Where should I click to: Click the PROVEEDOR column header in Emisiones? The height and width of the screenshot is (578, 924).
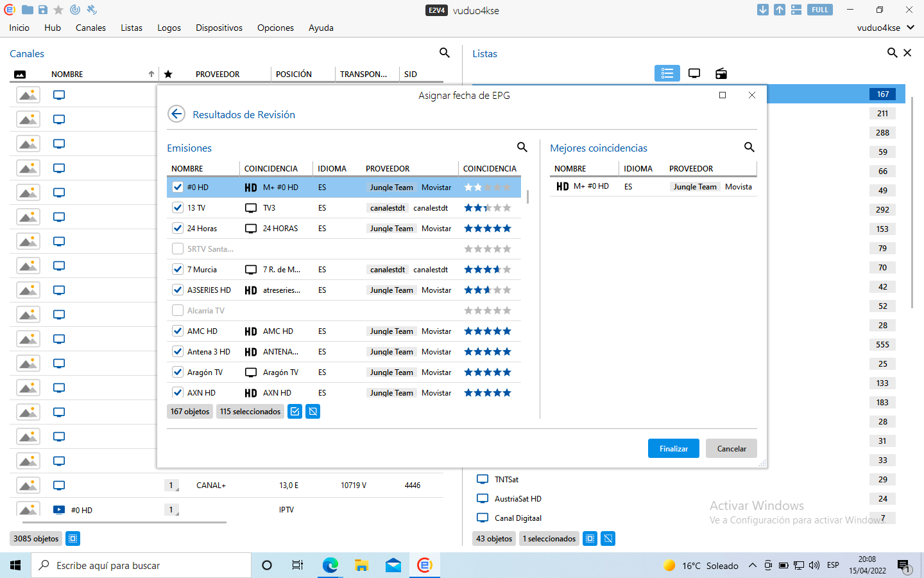[x=388, y=169]
